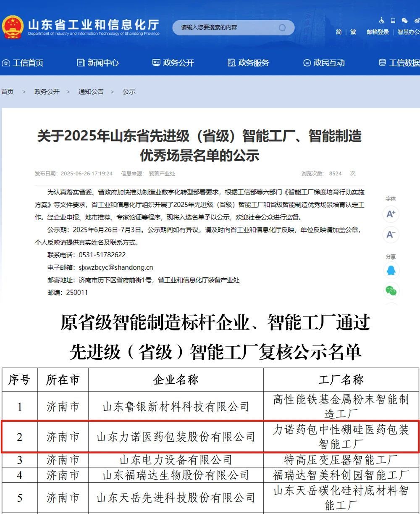
Task: Click the source text 装备产业处
Action: click(162, 174)
